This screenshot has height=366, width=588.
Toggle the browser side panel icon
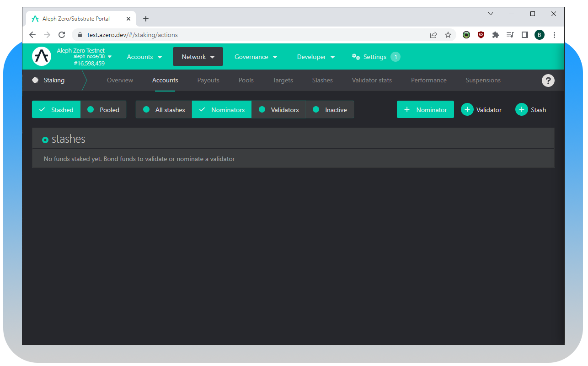(x=525, y=35)
